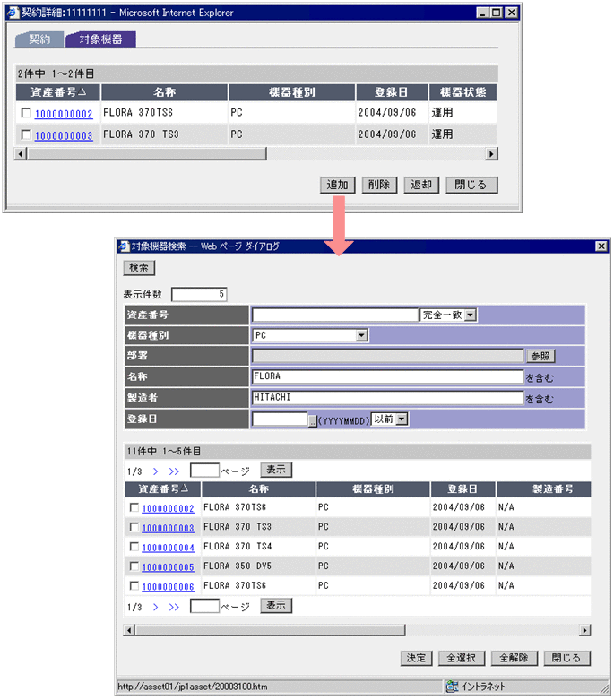This screenshot has height=700, width=614.
Task: Switch to the 契約 tab
Action: tap(39, 39)
